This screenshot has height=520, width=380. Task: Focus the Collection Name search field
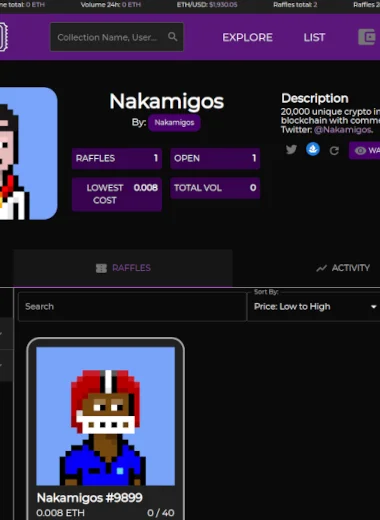pos(117,37)
